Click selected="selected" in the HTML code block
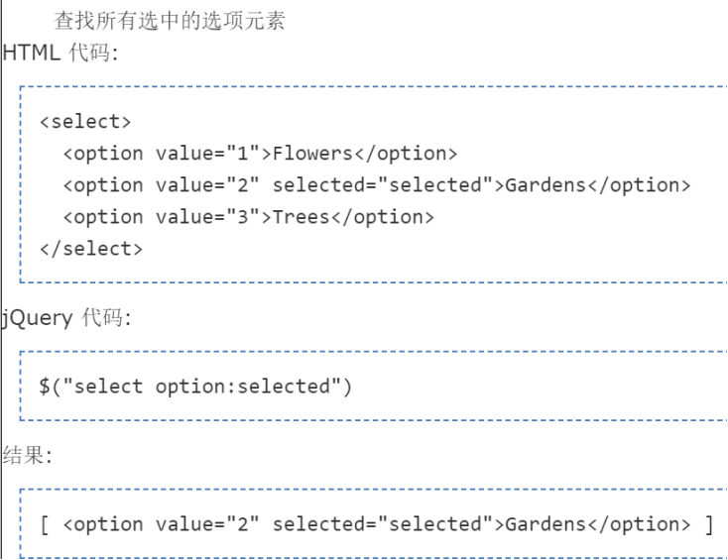Image resolution: width=728 pixels, height=560 pixels. (x=383, y=185)
